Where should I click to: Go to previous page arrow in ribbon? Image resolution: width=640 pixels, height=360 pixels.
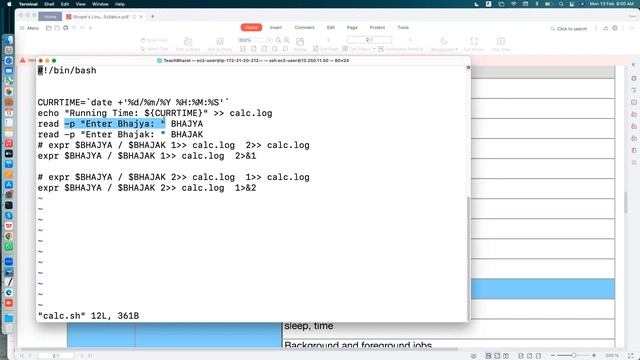tap(329, 40)
